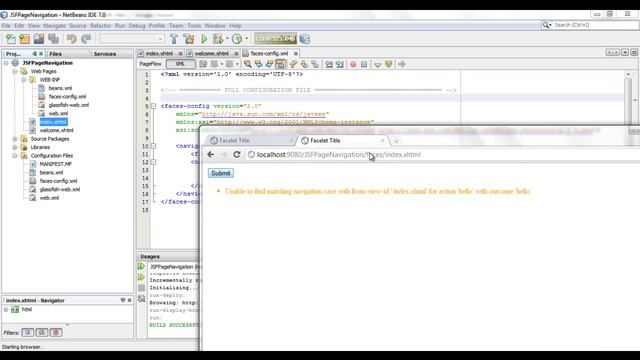Toggle Highlight Search in editor toolbar
Screen dimensions: 640x360
click(280, 64)
